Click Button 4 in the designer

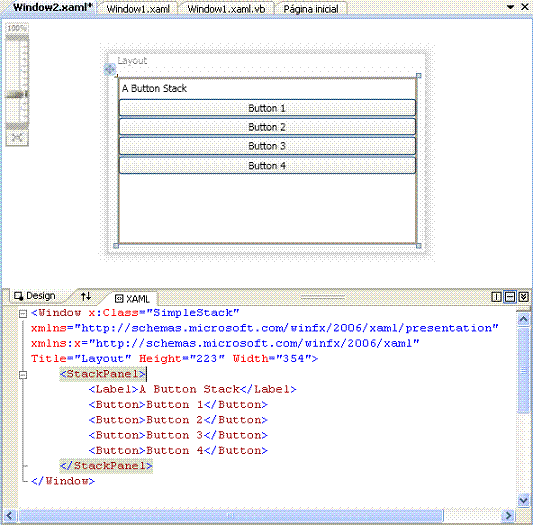coord(267,166)
